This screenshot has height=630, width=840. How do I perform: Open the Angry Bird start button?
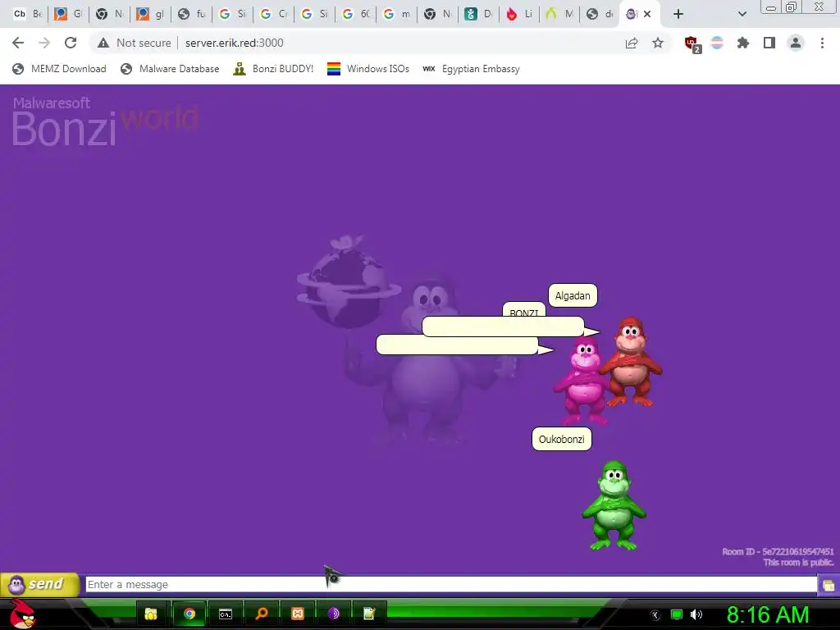point(22,614)
